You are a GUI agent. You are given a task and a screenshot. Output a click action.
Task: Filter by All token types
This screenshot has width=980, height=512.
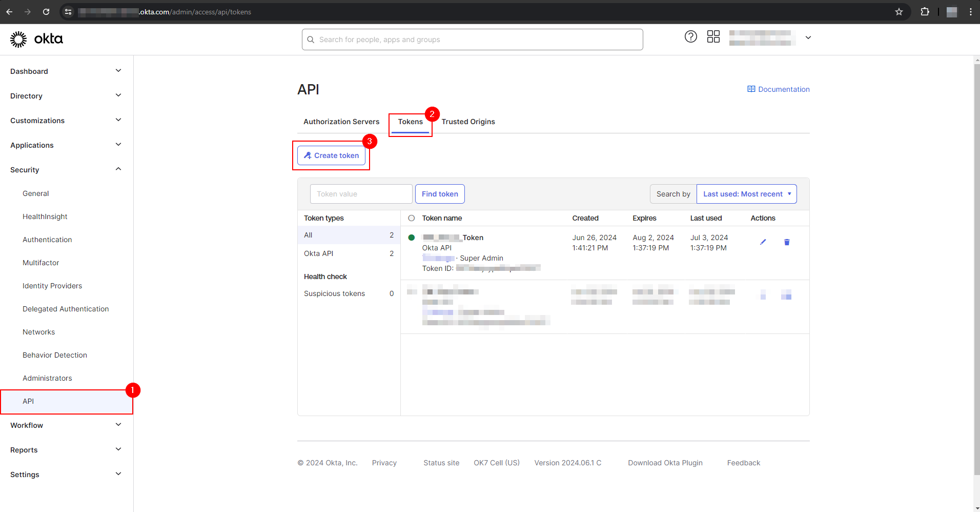349,235
